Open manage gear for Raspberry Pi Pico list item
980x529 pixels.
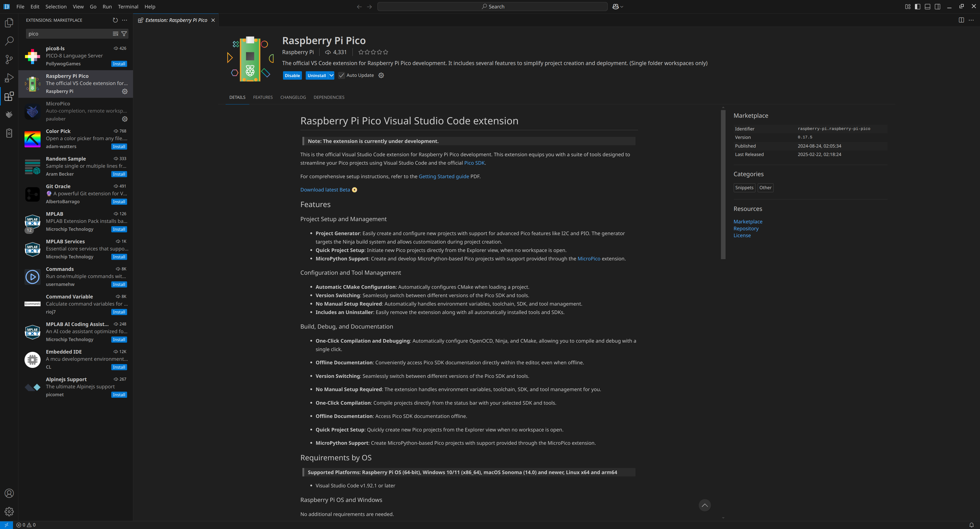coord(125,91)
